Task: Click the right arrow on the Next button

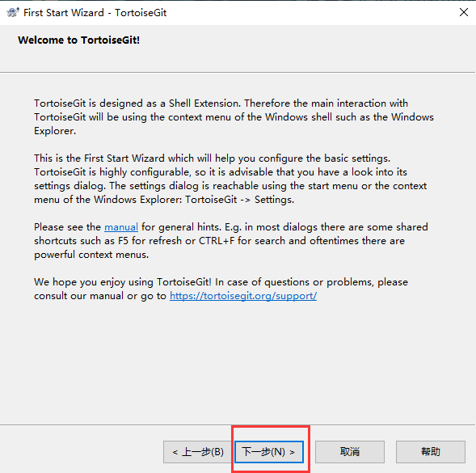Action: [x=292, y=452]
